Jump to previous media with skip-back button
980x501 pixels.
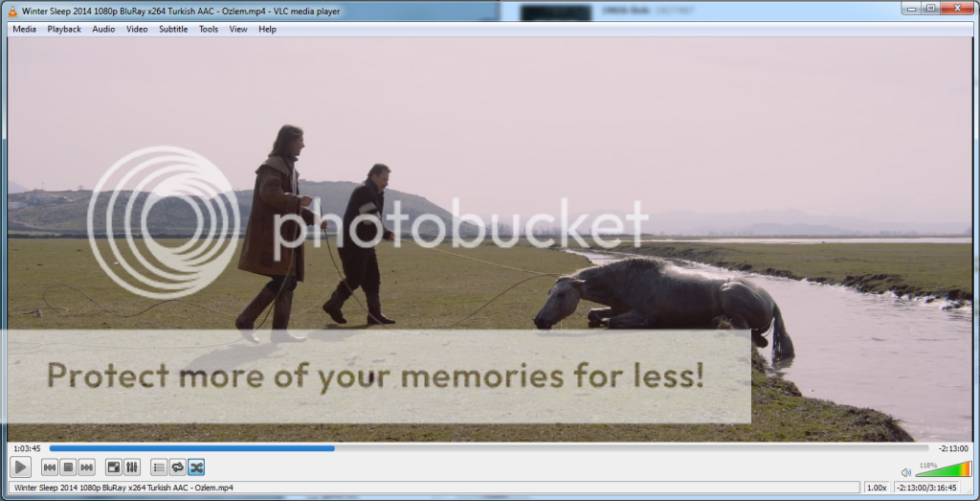[x=50, y=467]
